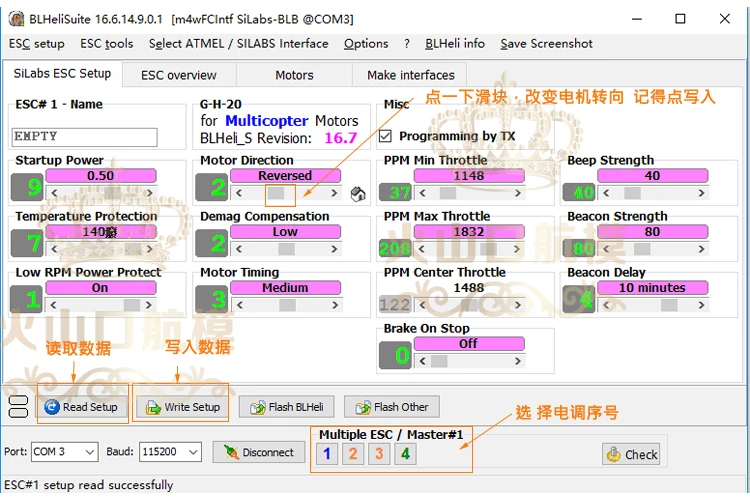Click the Beacon Delay slider thumb
750x500 pixels.
[x=669, y=305]
